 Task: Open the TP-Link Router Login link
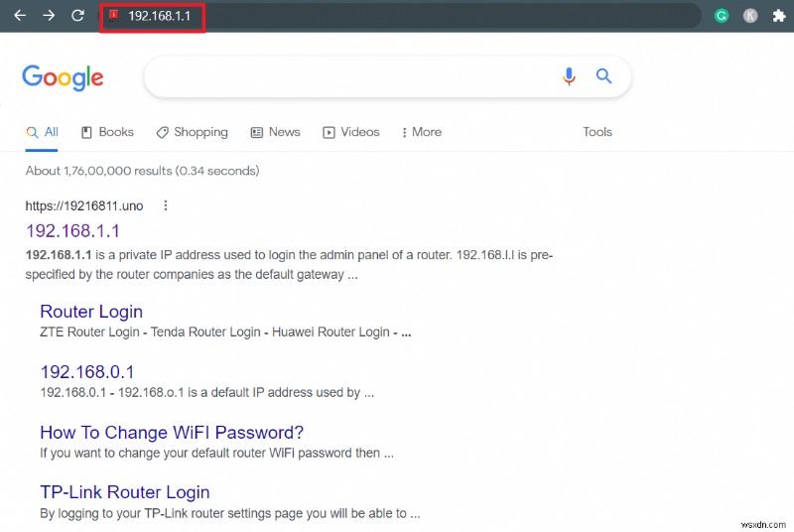tap(124, 492)
